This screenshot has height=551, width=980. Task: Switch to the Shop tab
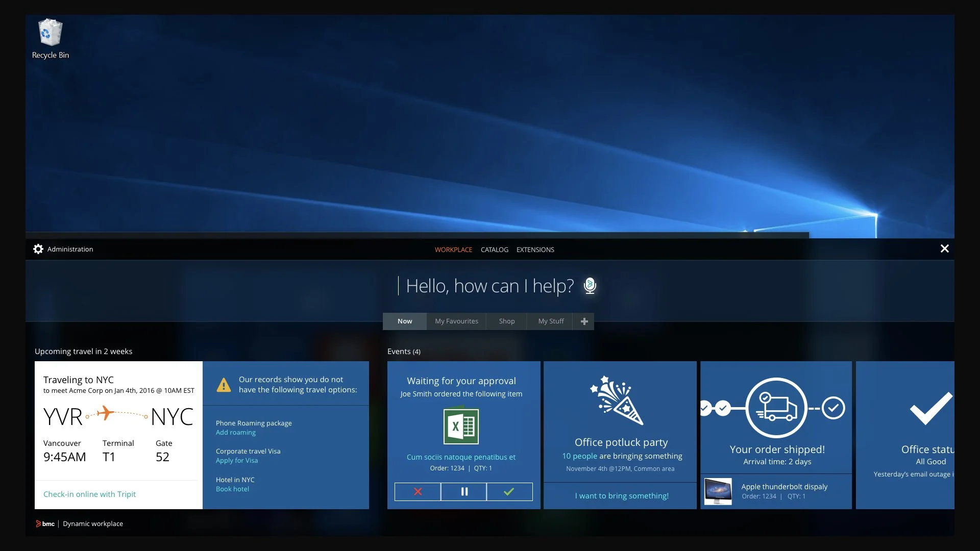(506, 321)
